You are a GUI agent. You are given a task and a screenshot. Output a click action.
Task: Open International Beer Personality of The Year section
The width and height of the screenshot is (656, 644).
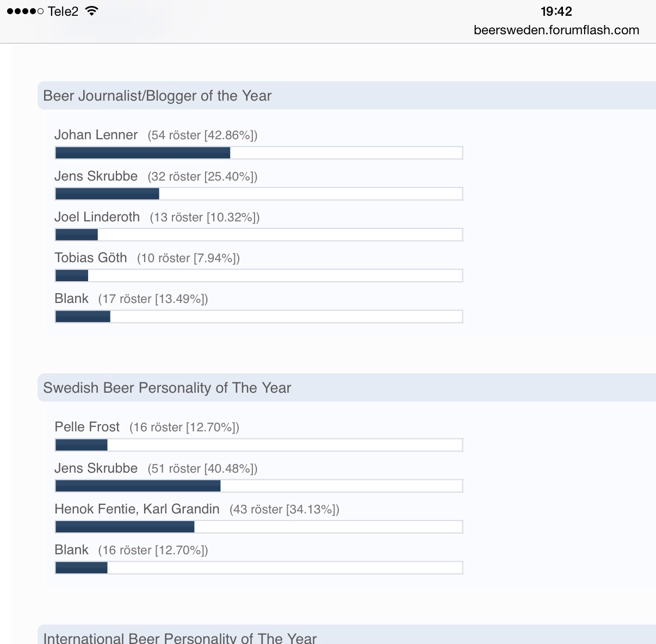pos(180,637)
